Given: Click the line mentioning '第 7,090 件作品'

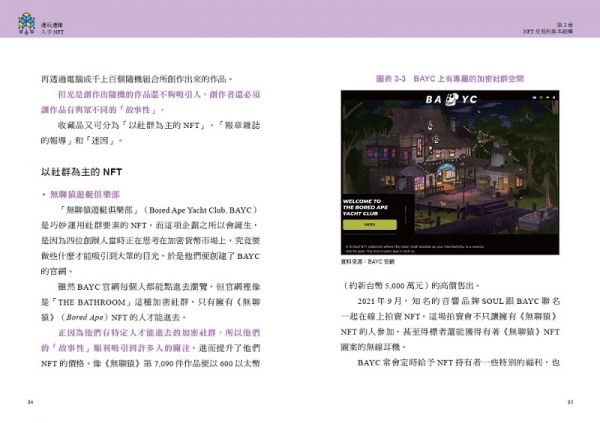Looking at the screenshot, I should (x=150, y=363).
